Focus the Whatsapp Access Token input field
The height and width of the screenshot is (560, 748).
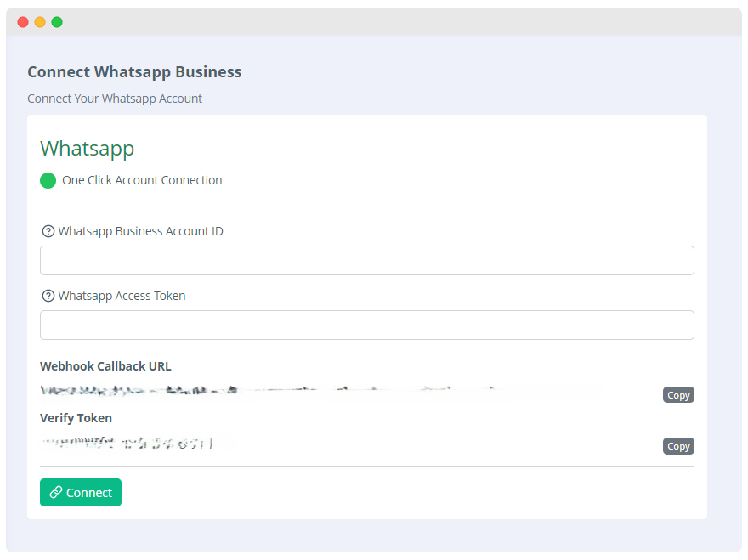(367, 325)
